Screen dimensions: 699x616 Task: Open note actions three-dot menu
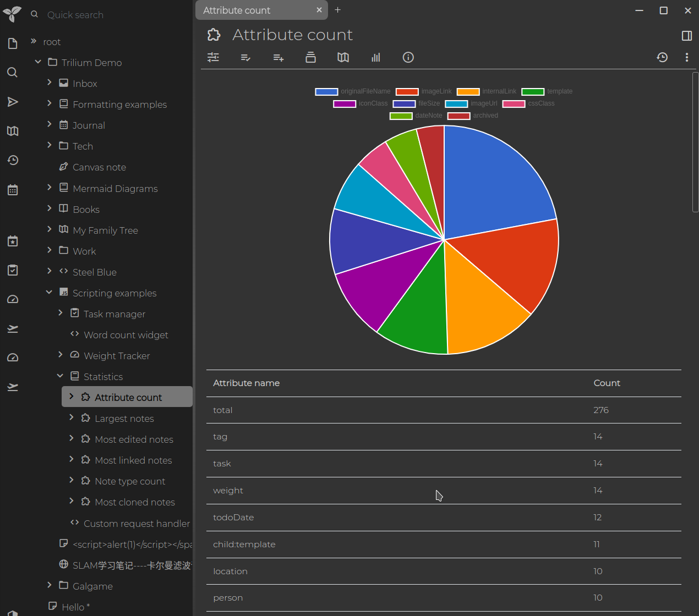tap(686, 57)
